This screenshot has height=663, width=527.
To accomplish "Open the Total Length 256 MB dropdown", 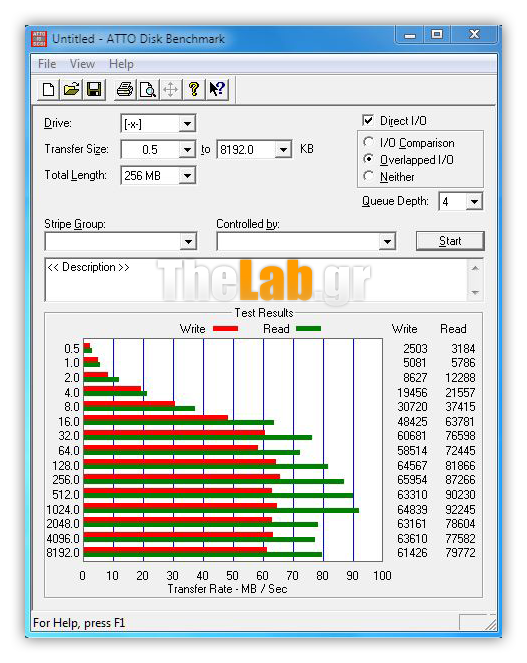I will coord(187,175).
